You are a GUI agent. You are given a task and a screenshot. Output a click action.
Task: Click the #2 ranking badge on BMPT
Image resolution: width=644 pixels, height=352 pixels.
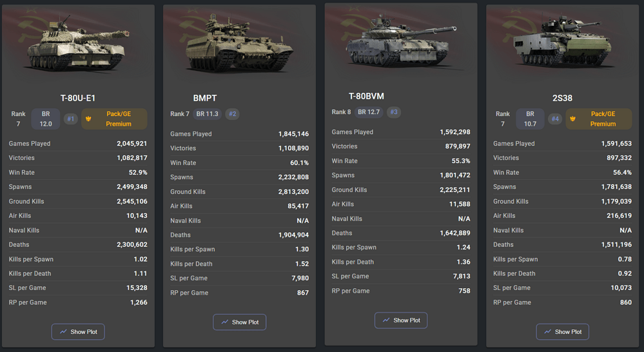click(233, 114)
